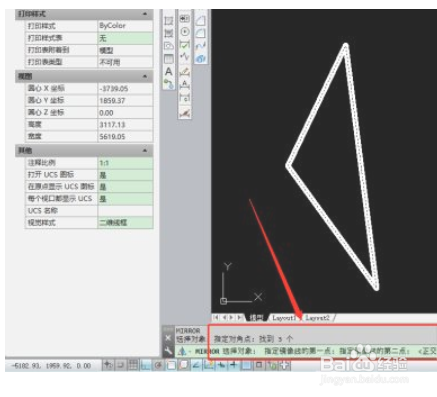Screen dimensions: 437x397
Task: Toggle transparency display in status bar
Action: (x=247, y=365)
